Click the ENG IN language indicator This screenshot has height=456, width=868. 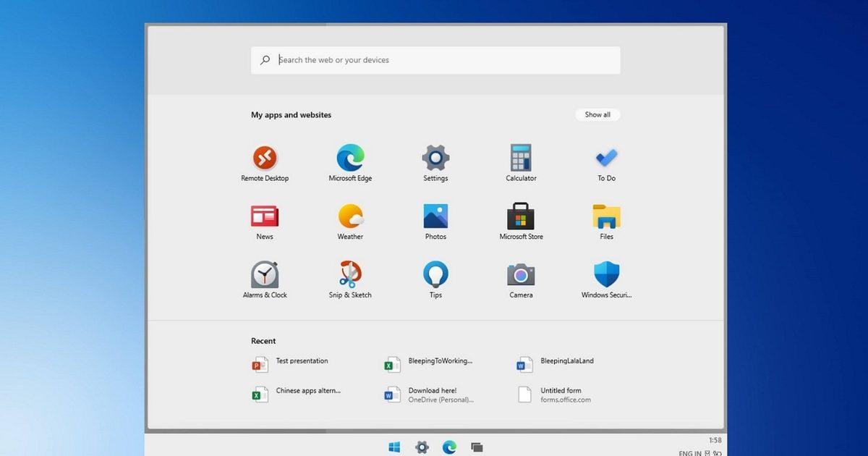(689, 452)
